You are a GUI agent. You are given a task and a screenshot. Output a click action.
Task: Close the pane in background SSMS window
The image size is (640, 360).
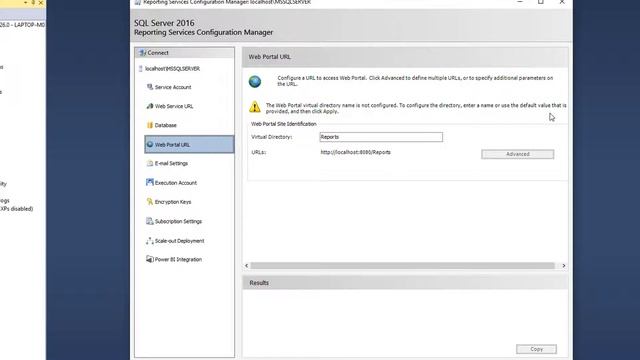tap(40, 2)
